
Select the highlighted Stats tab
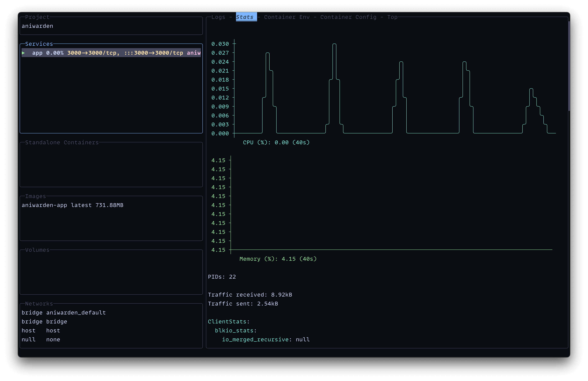[246, 17]
